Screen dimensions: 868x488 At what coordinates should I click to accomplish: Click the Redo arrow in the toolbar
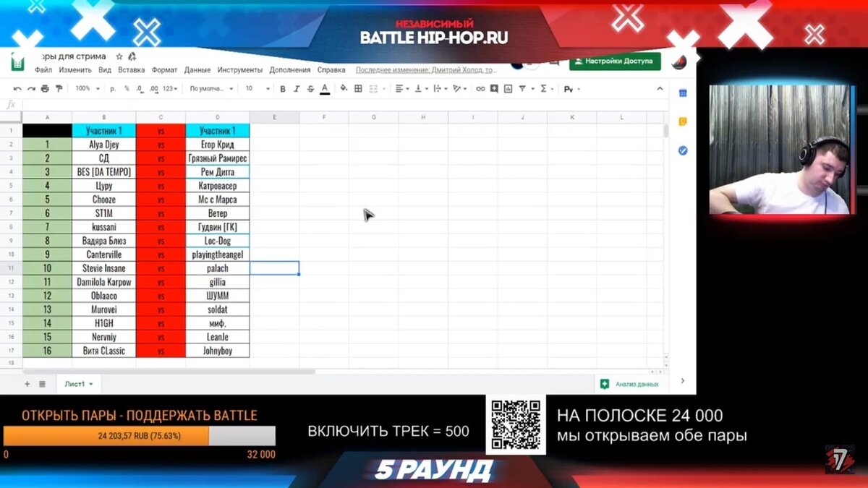coord(31,89)
